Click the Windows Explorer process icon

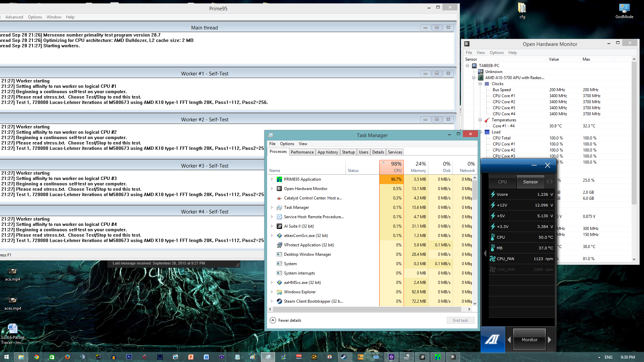[279, 292]
